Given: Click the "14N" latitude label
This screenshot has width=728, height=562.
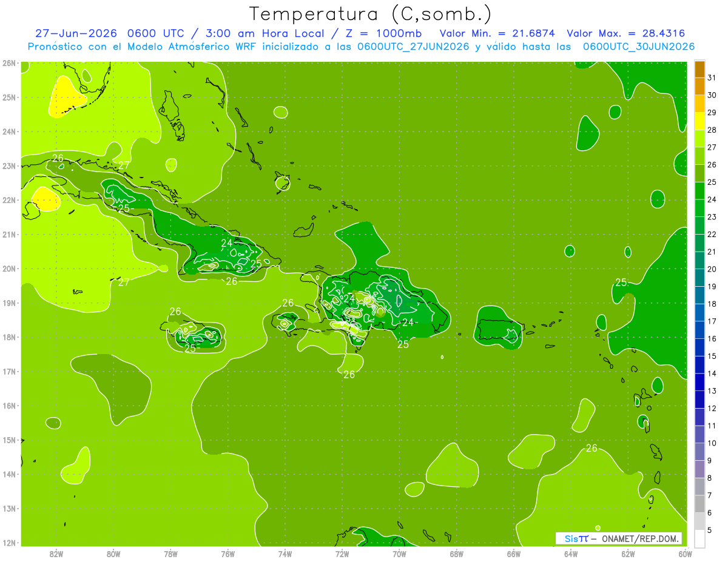Looking at the screenshot, I should 8,474.
